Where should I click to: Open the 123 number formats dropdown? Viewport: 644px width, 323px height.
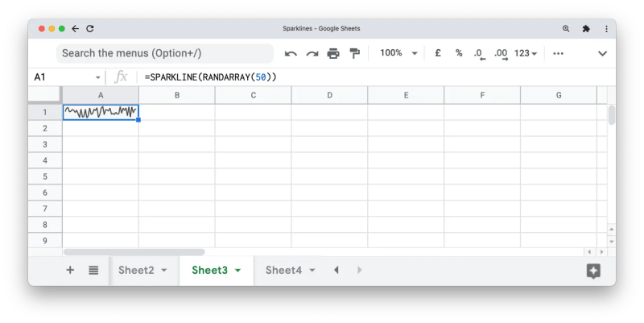coord(526,53)
